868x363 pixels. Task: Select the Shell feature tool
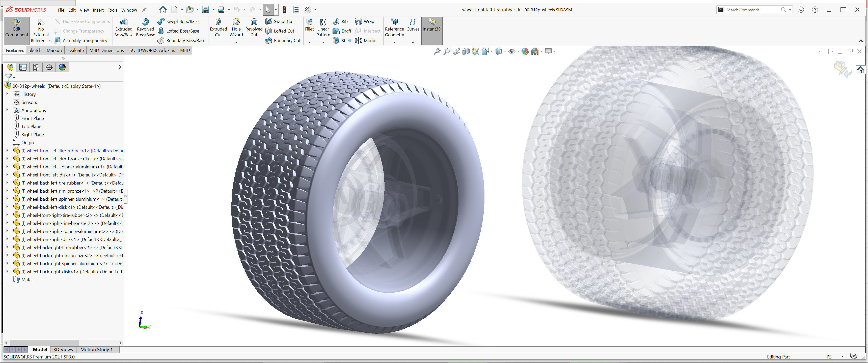coord(342,40)
